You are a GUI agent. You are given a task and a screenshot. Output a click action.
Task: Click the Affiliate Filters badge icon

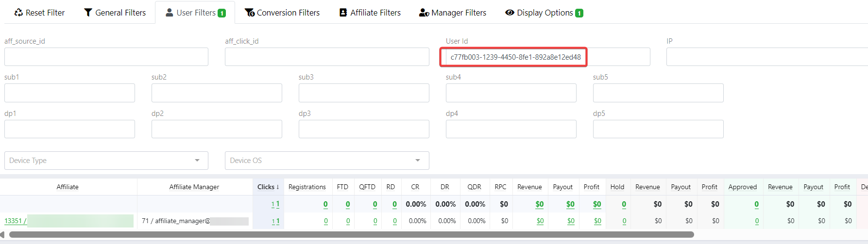click(343, 13)
